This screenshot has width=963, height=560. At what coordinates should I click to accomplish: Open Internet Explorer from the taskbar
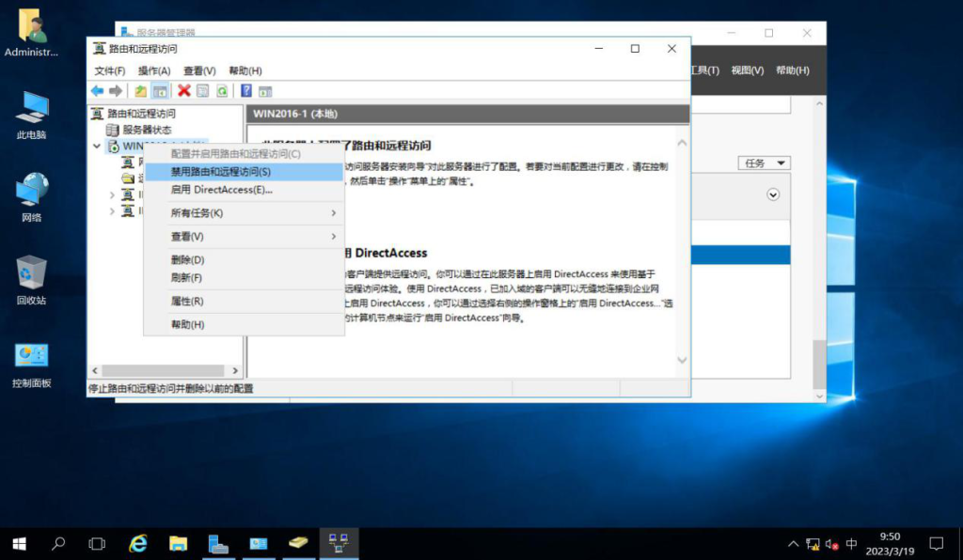(x=138, y=543)
